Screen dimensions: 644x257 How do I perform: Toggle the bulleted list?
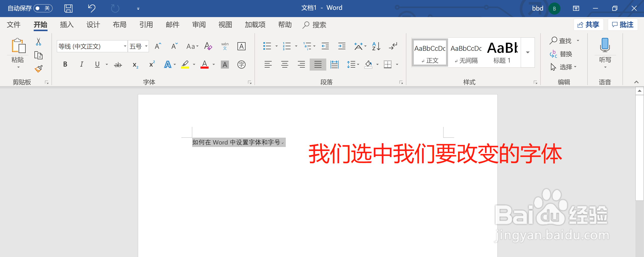pyautogui.click(x=267, y=46)
